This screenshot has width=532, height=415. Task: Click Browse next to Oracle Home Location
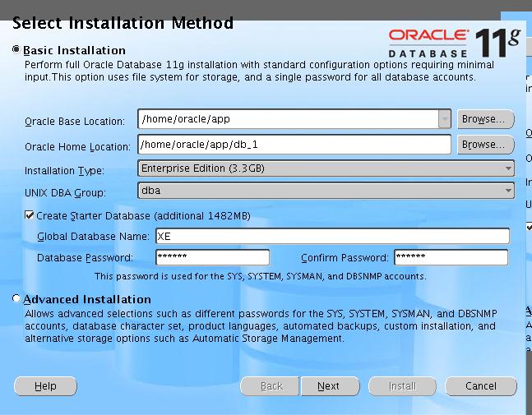click(485, 145)
